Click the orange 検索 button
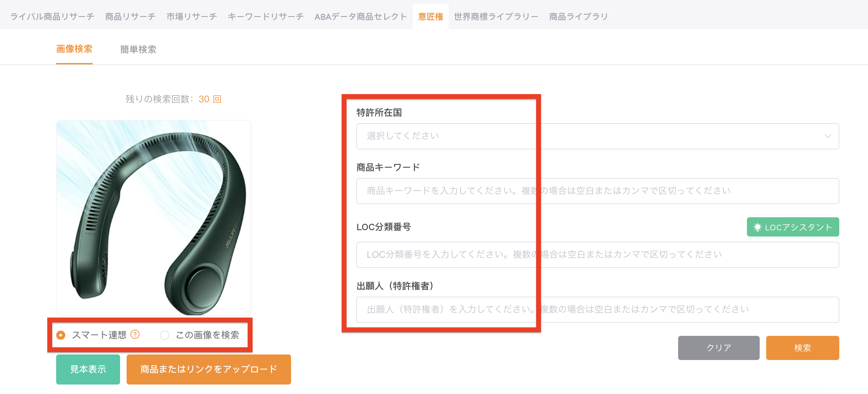 point(802,348)
